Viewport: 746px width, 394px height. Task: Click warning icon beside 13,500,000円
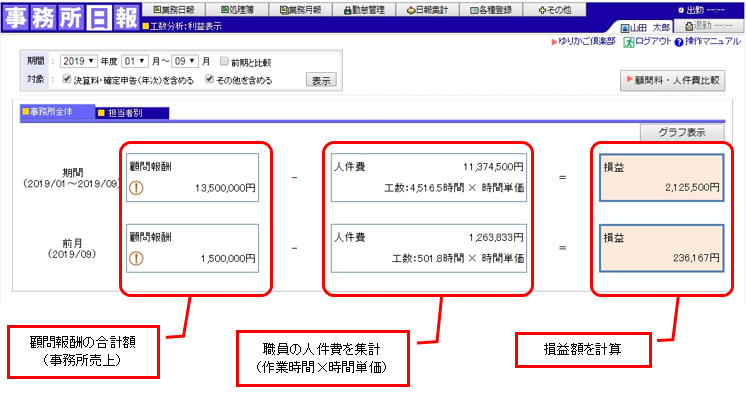[x=137, y=188]
